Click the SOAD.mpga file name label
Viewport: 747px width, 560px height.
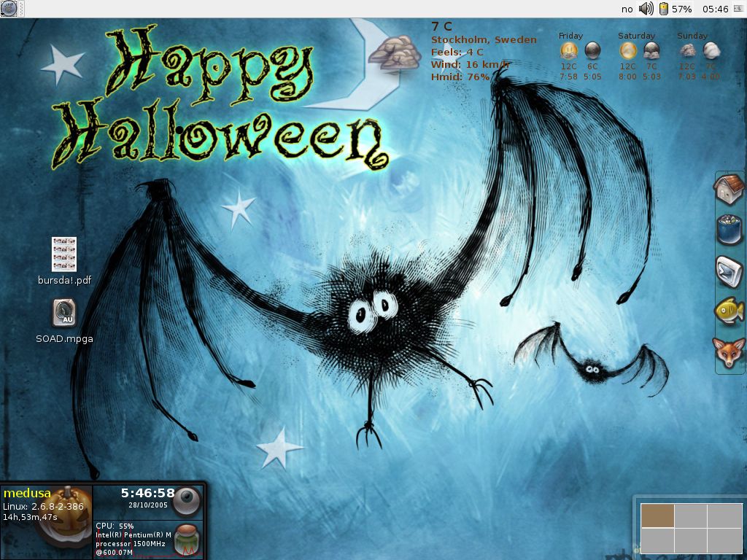coord(64,339)
